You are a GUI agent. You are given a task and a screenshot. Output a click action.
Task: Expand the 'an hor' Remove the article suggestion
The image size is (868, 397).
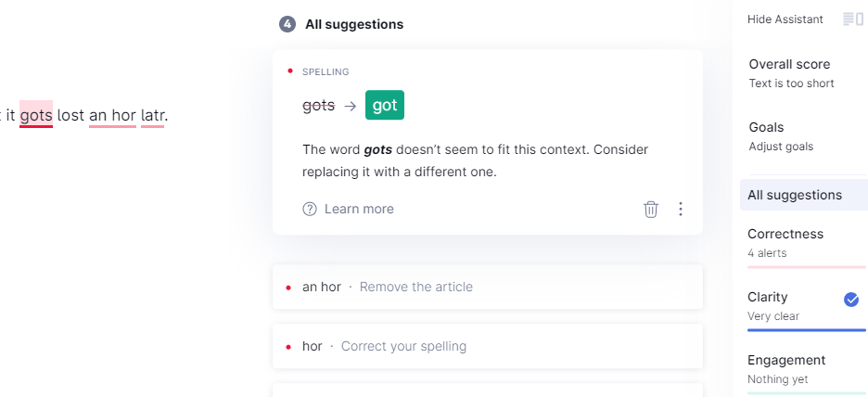[x=488, y=287]
